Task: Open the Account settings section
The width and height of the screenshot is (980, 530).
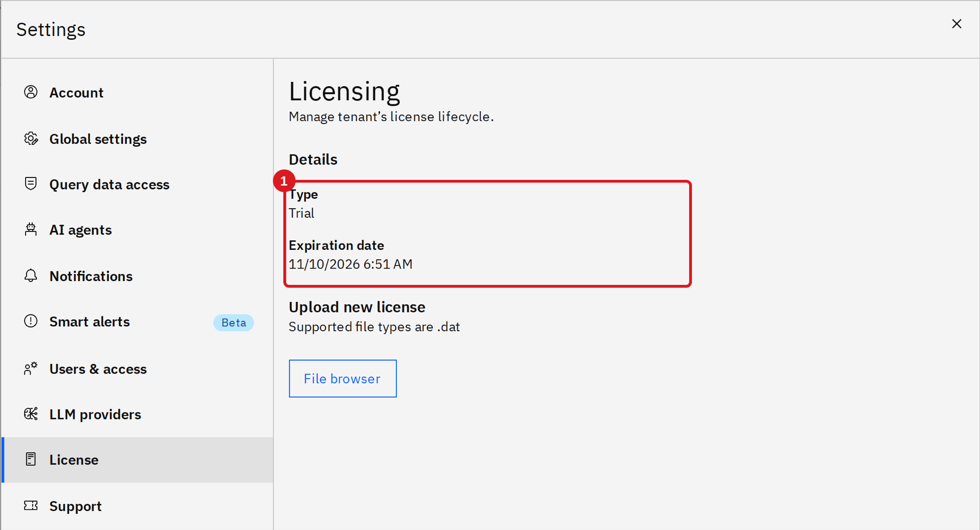Action: (x=137, y=93)
